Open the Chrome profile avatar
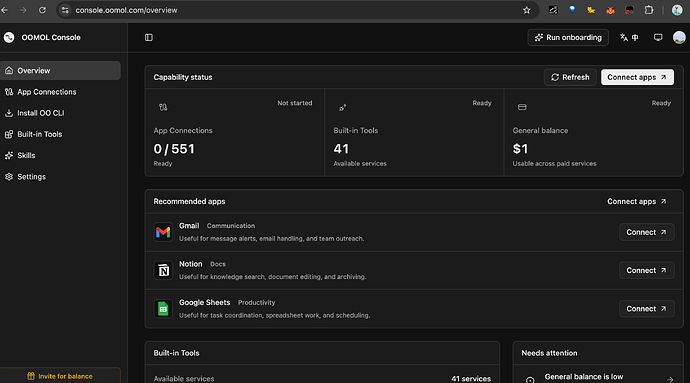 point(677,10)
